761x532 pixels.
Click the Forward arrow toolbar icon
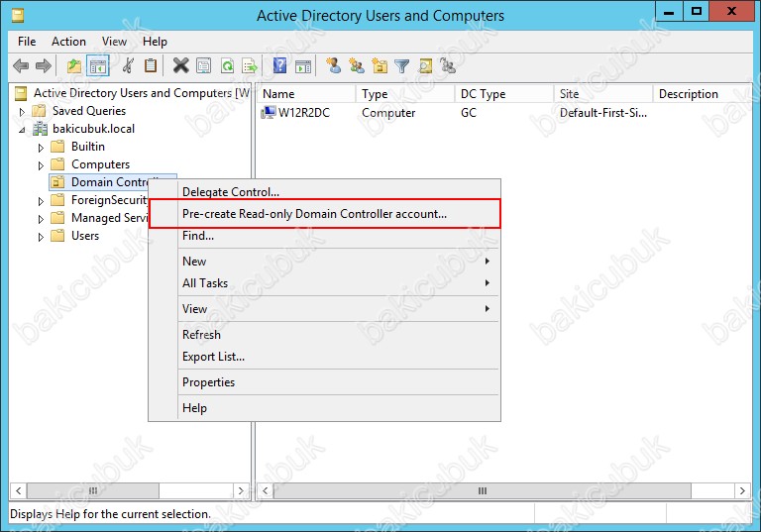[x=44, y=65]
